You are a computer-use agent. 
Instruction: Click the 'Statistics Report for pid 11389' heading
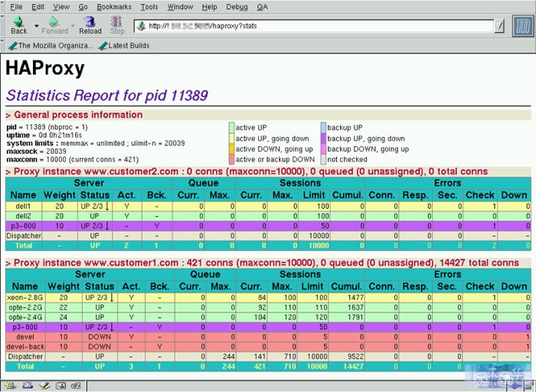[x=107, y=96]
